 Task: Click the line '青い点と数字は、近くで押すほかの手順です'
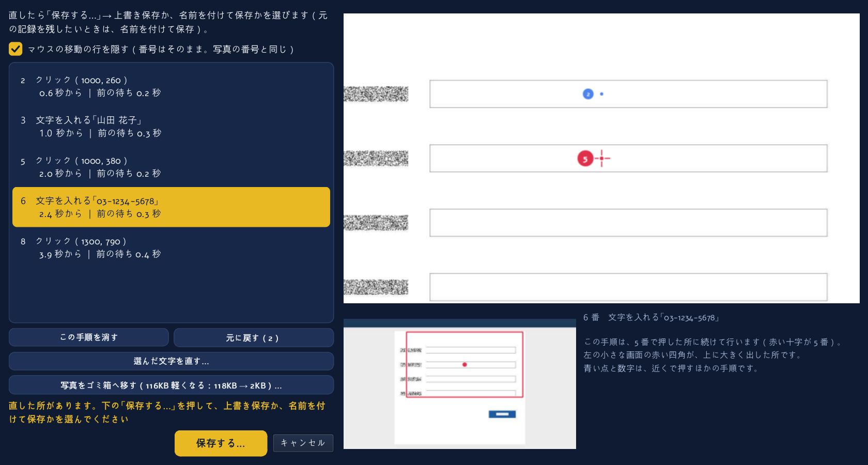tap(671, 368)
